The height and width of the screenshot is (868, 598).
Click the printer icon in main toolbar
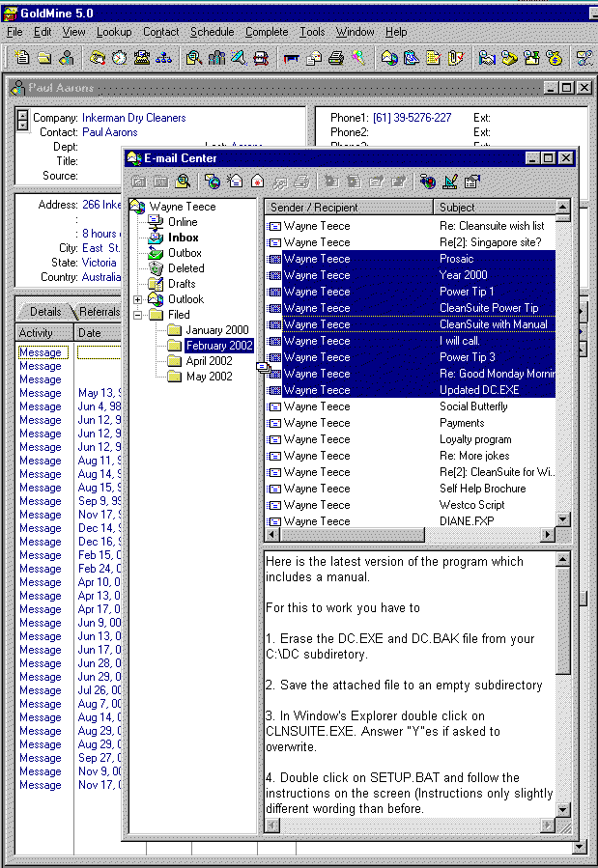pyautogui.click(x=336, y=57)
